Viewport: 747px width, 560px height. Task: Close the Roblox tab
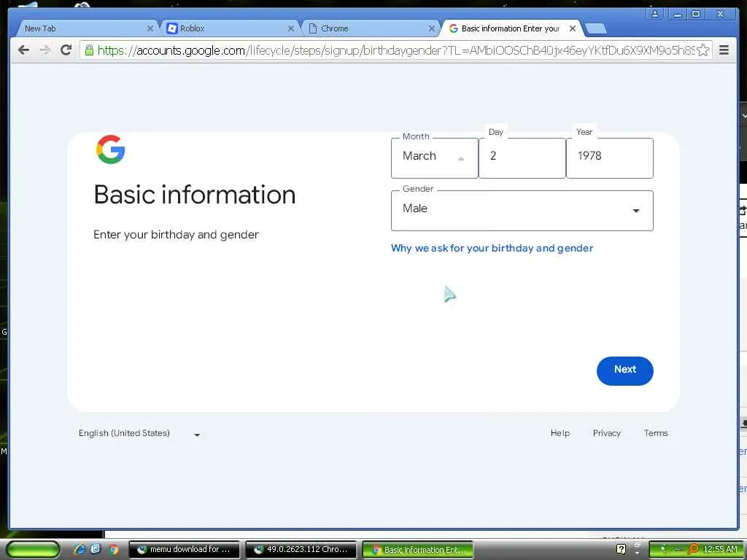tap(291, 28)
